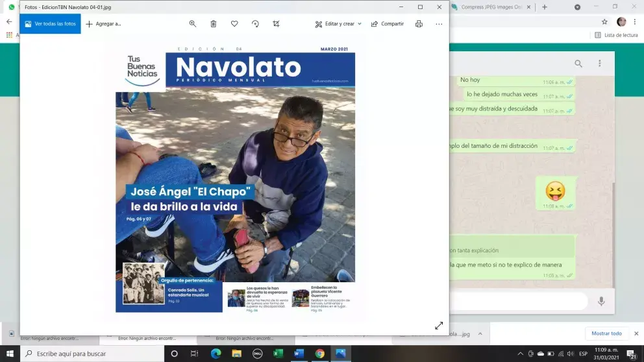Enter fullscreen with the diagonal arrows icon
This screenshot has width=644, height=362.
439,326
